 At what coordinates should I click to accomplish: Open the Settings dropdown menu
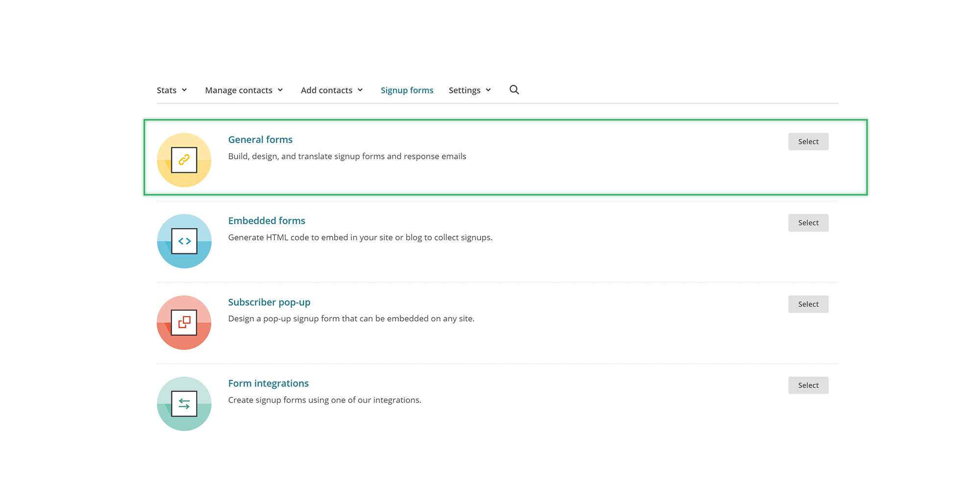click(470, 90)
